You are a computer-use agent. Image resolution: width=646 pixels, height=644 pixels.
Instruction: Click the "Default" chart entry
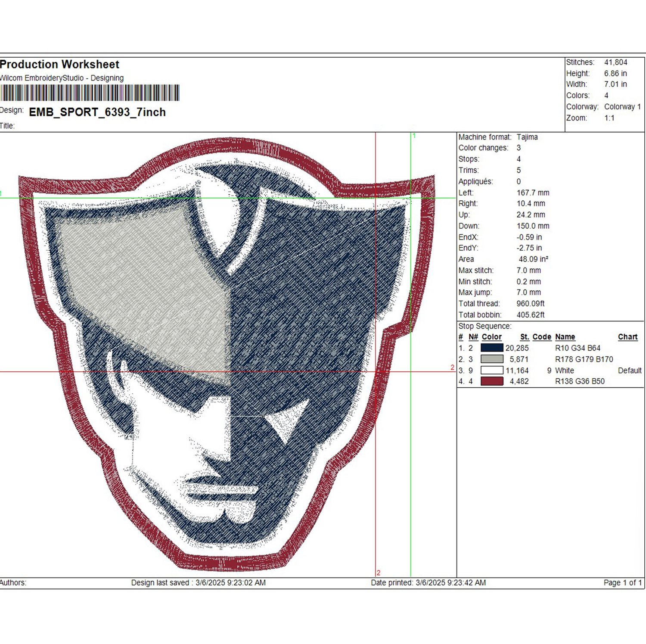pos(630,370)
